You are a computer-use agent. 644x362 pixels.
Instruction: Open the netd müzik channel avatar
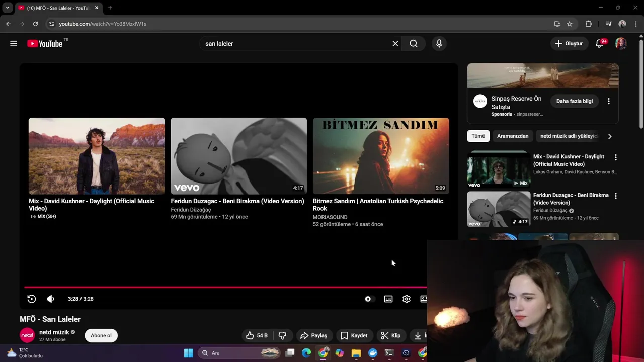pyautogui.click(x=27, y=335)
